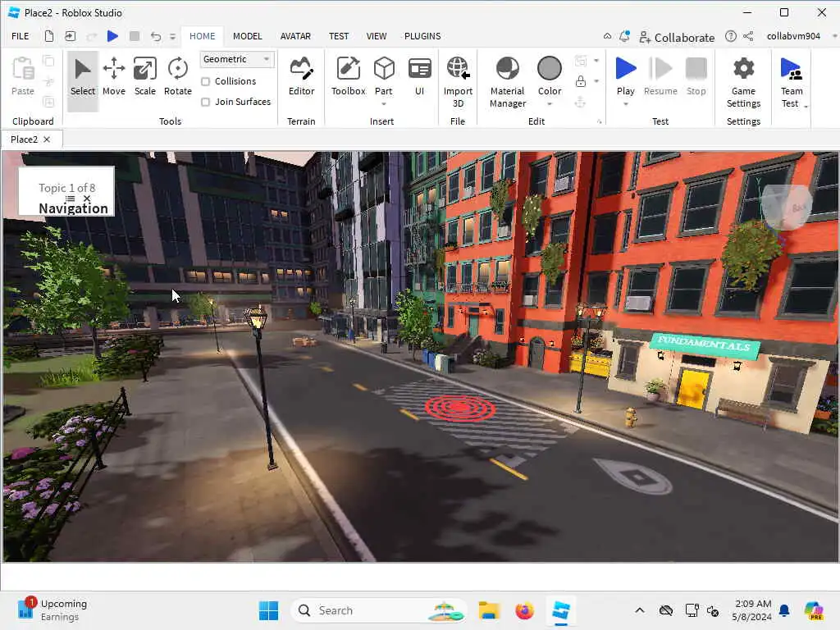Open Firefox from taskbar

524,610
